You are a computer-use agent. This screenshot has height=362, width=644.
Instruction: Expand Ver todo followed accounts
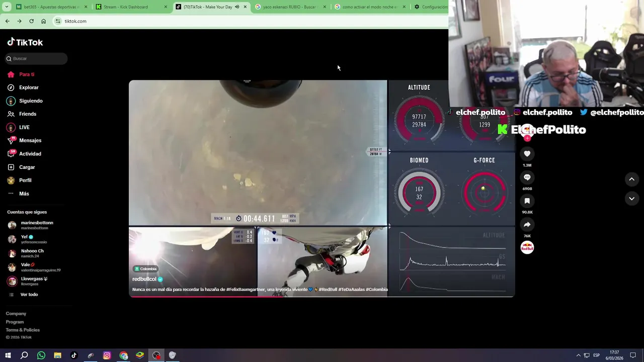29,295
